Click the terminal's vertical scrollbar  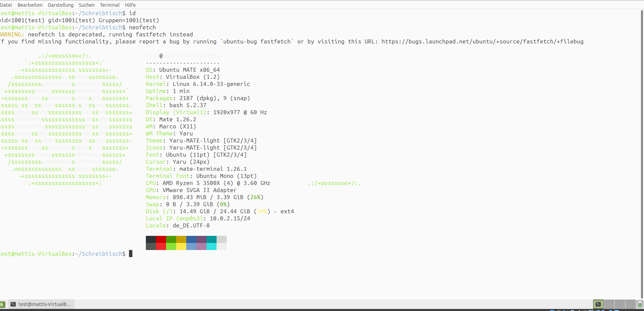point(642,152)
